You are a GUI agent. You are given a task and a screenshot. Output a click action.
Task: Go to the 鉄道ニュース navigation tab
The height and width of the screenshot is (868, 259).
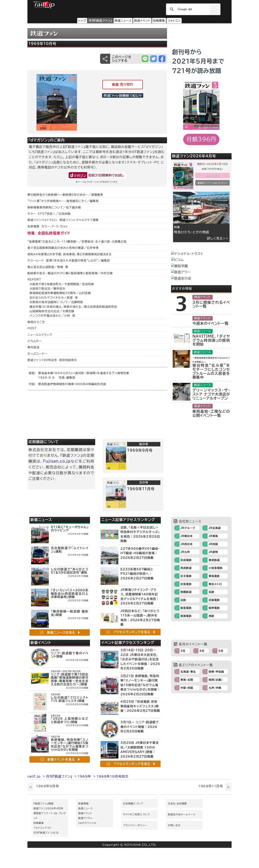point(123,21)
